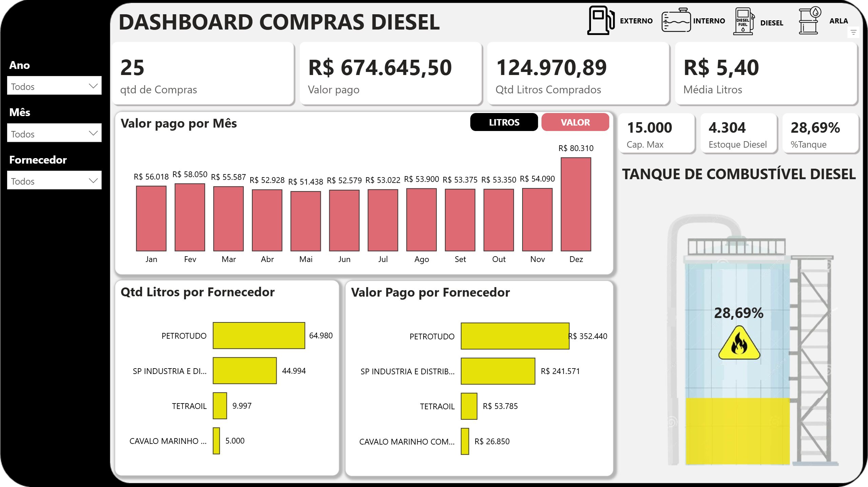The image size is (868, 487).
Task: Toggle the Valor pago por Mês chart selection
Action: click(x=179, y=124)
